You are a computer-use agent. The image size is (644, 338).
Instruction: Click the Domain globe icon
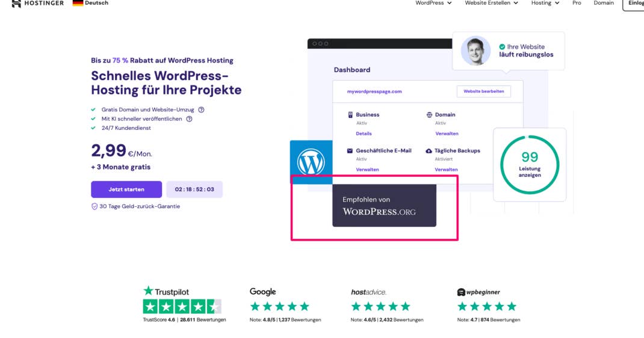[429, 115]
